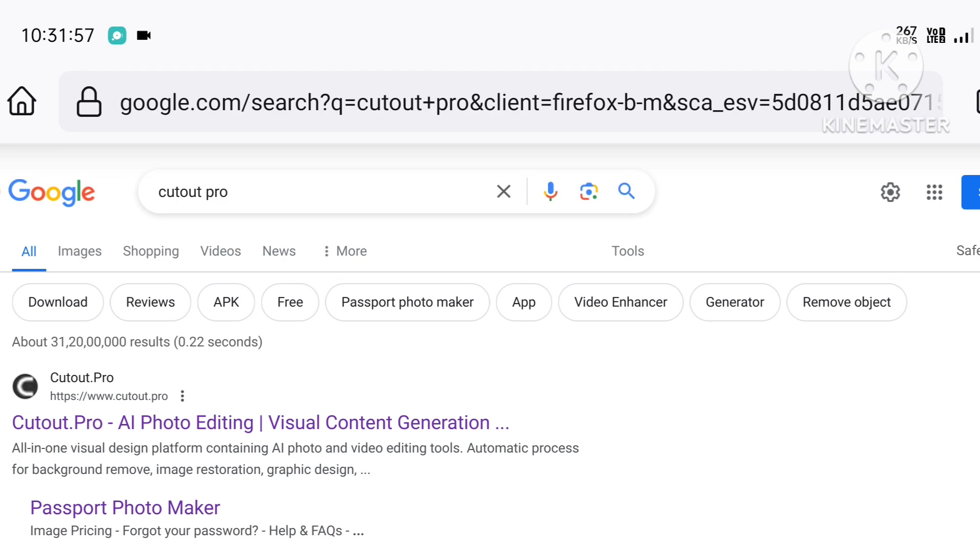Open the Google apps grid

[934, 192]
